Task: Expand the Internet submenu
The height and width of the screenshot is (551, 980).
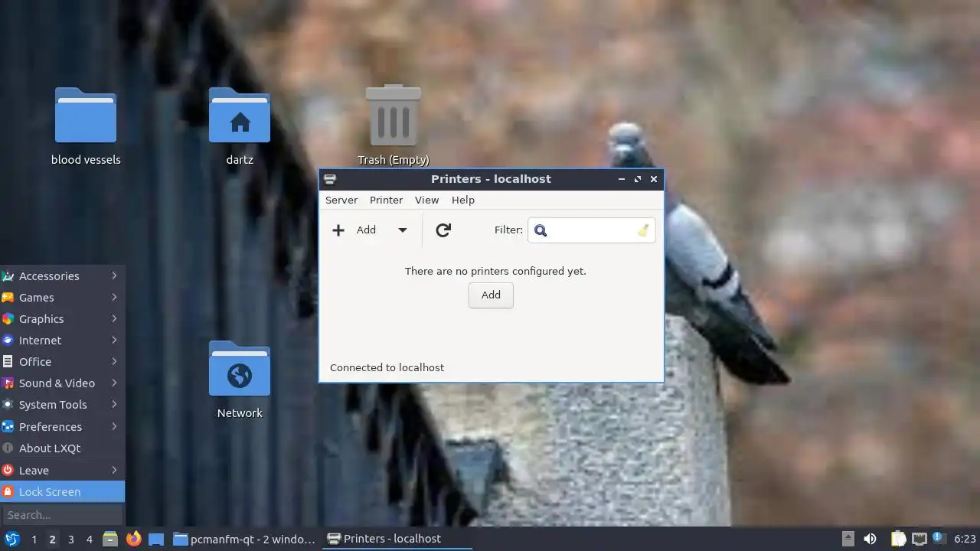Action: point(62,340)
